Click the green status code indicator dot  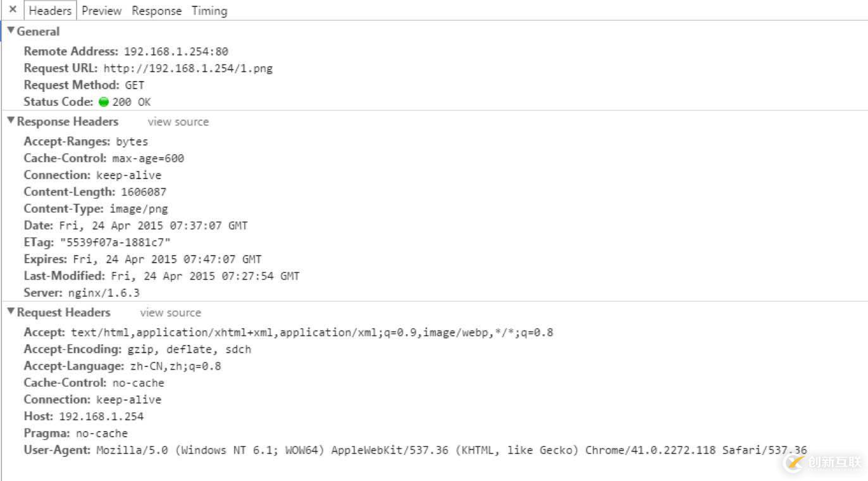104,102
